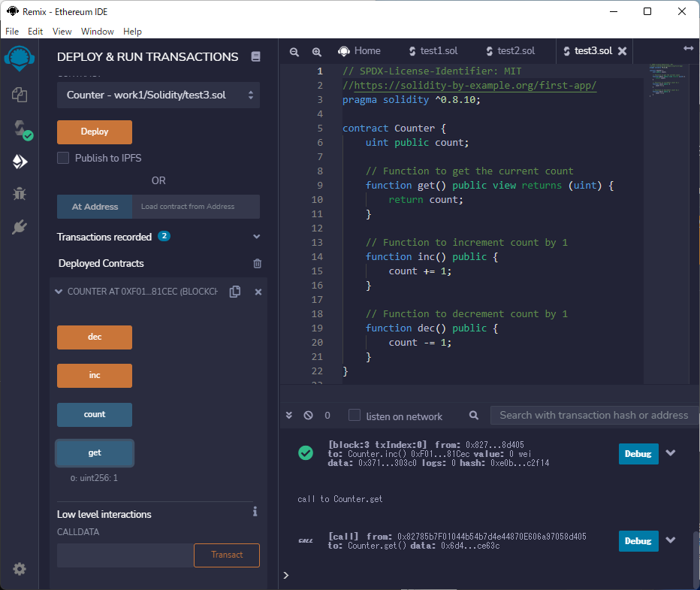Image resolution: width=700 pixels, height=590 pixels.
Task: Zoom in the editor with the magnifier plus
Action: click(x=317, y=52)
